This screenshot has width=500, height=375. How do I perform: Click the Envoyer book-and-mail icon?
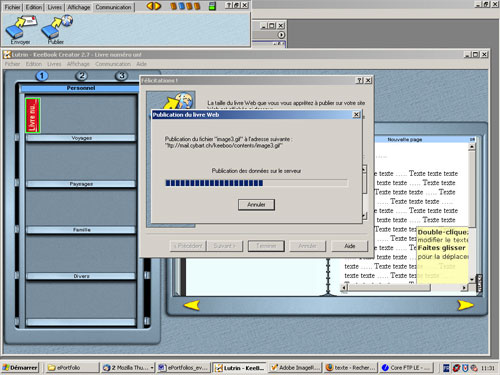21,27
